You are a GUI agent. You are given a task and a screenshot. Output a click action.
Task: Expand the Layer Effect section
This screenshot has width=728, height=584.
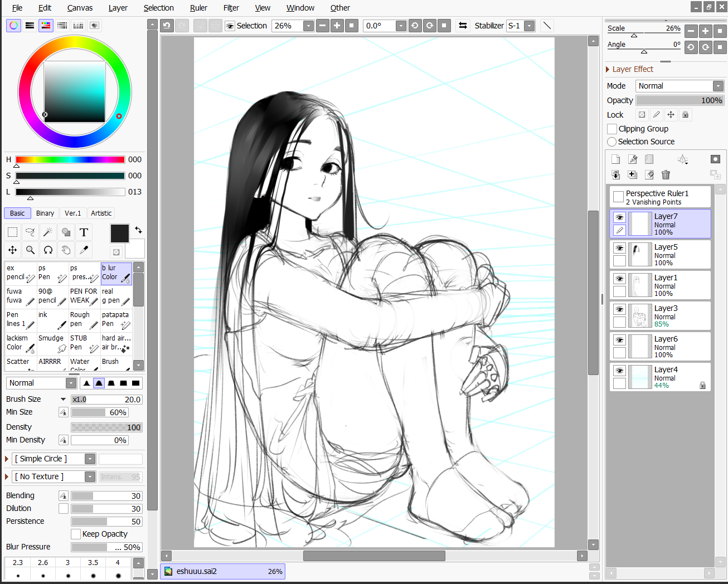(630, 69)
